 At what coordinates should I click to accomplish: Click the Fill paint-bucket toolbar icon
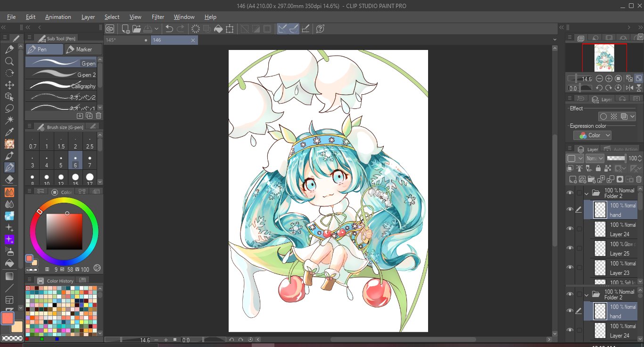(x=218, y=29)
